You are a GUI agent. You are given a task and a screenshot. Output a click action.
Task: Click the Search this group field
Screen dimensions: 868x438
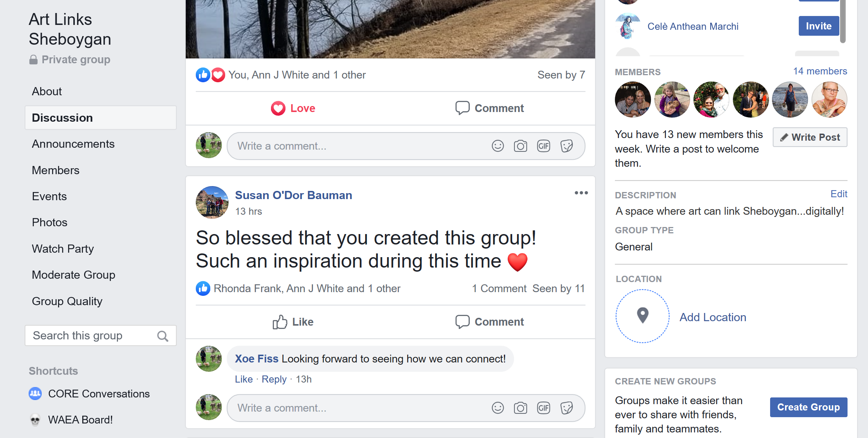pyautogui.click(x=100, y=336)
